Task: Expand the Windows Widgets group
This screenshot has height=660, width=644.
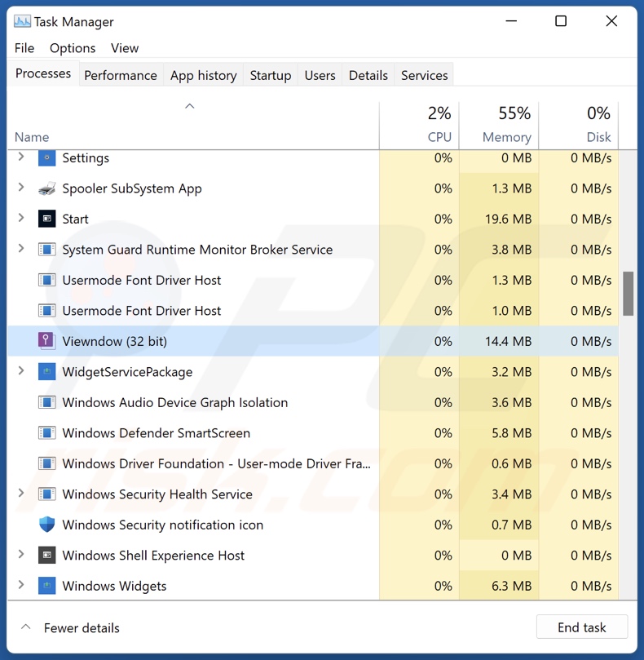Action: (x=20, y=585)
